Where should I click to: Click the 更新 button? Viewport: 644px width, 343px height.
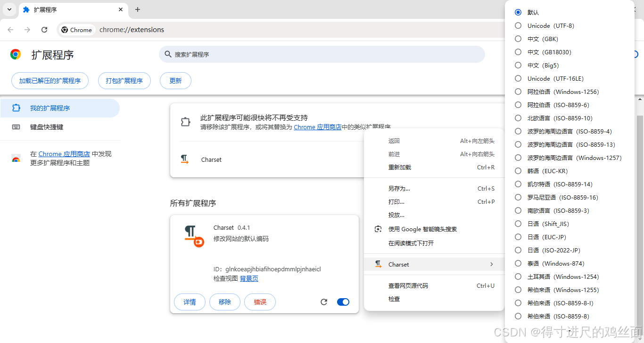click(x=176, y=81)
